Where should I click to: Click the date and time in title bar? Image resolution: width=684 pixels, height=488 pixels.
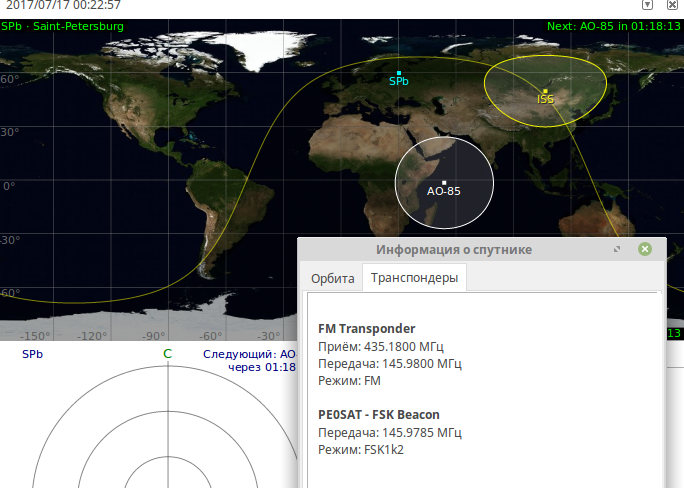62,7
